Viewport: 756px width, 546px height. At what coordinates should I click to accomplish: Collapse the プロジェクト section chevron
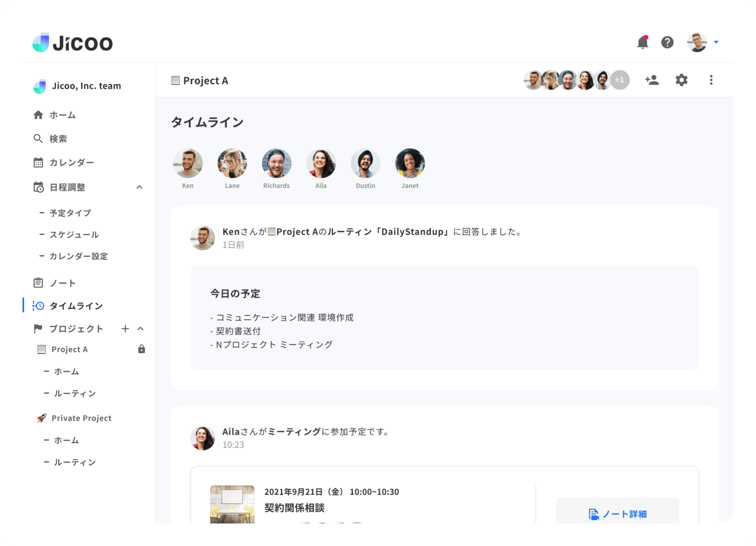tap(140, 328)
